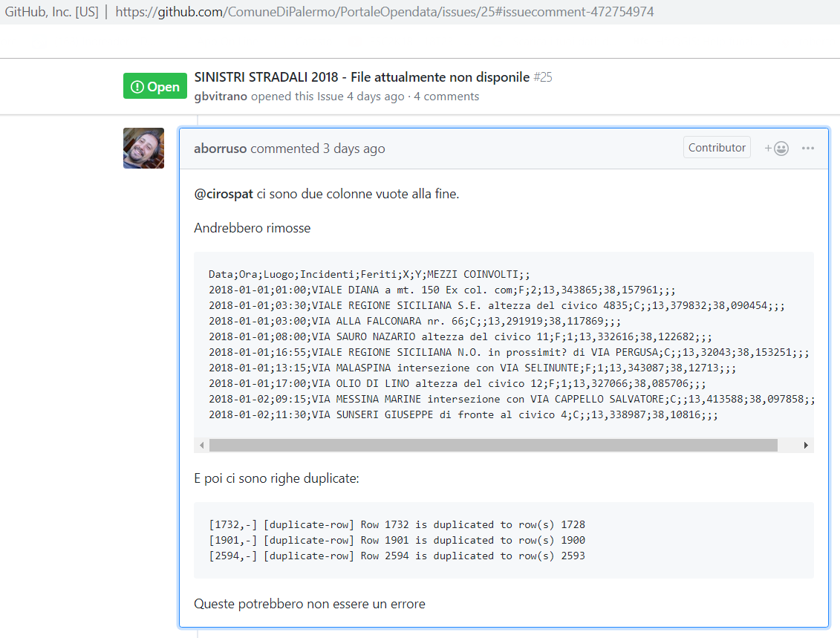This screenshot has width=840, height=638.
Task: Open gbvitrano's profile link
Action: pos(221,97)
